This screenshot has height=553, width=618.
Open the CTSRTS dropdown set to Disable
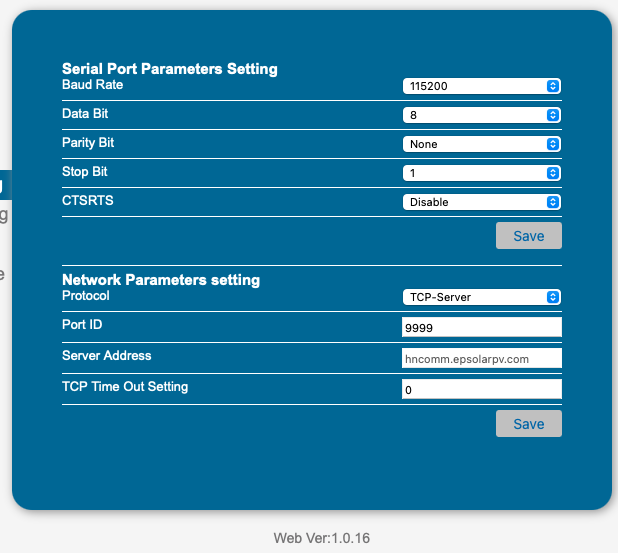pyautogui.click(x=481, y=202)
